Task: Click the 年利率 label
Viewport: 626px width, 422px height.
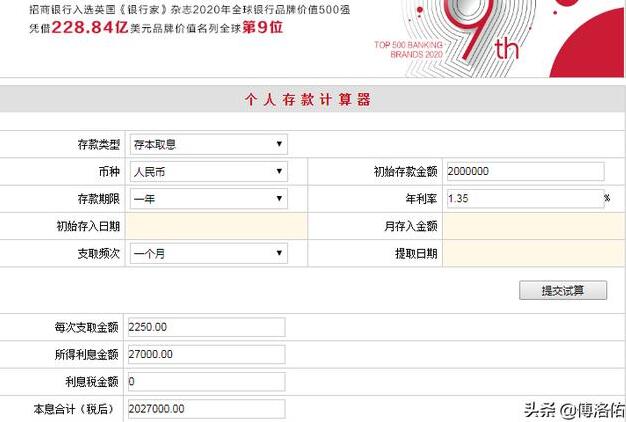Action: click(x=422, y=198)
